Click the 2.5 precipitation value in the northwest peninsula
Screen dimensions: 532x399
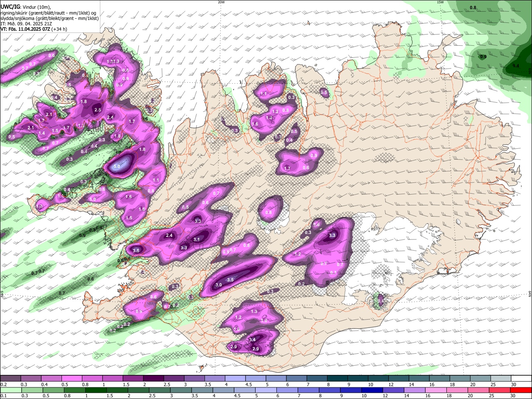(98, 110)
